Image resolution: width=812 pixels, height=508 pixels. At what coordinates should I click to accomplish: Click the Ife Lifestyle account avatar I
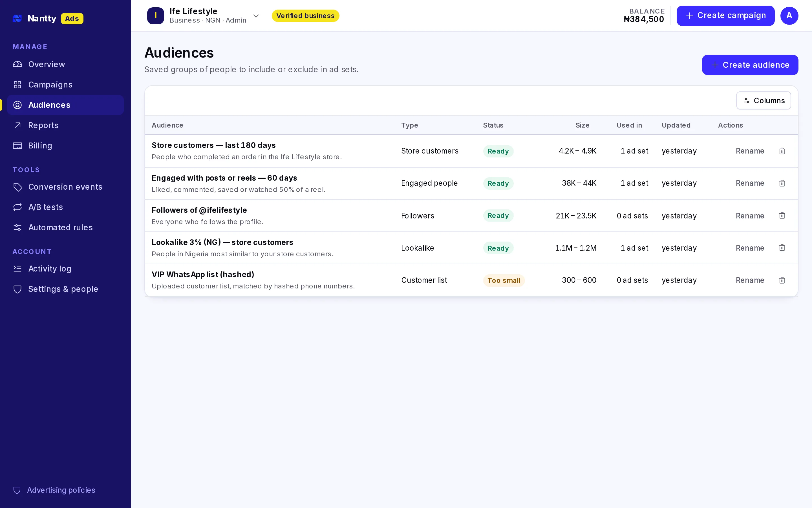(155, 16)
